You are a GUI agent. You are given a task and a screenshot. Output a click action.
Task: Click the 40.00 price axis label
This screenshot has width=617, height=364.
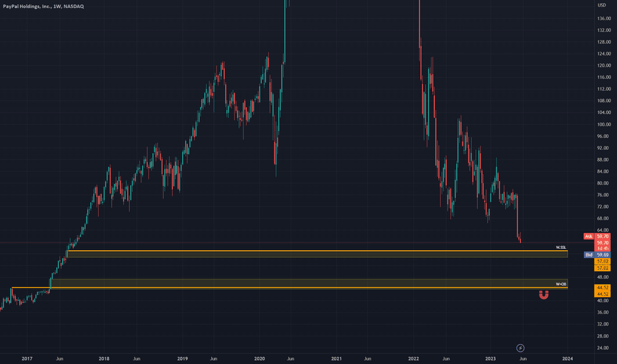click(604, 300)
